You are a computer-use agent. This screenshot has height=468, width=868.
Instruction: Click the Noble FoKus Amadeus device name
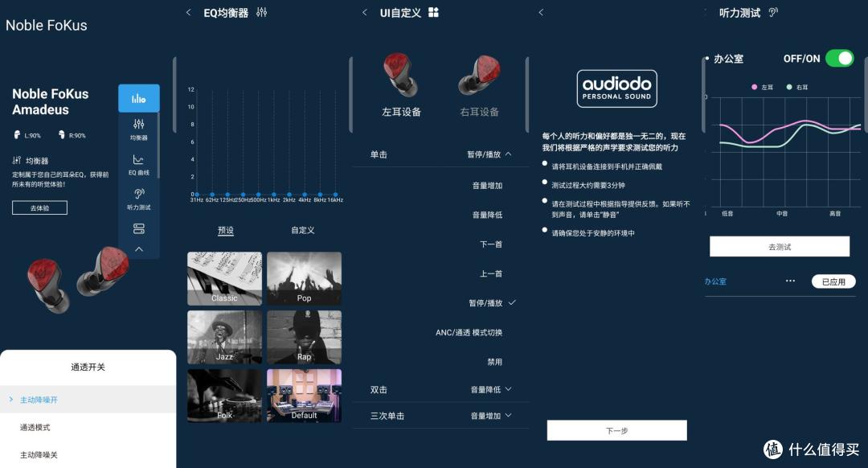[x=51, y=101]
